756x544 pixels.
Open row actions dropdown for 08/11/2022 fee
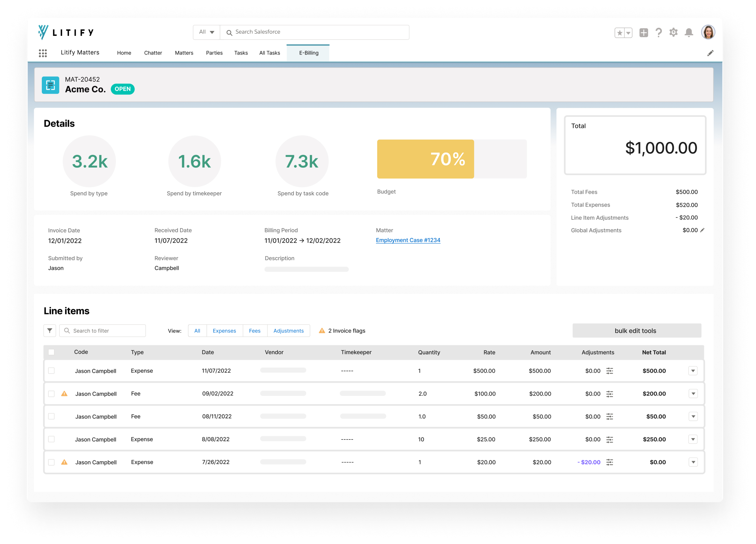pos(693,417)
